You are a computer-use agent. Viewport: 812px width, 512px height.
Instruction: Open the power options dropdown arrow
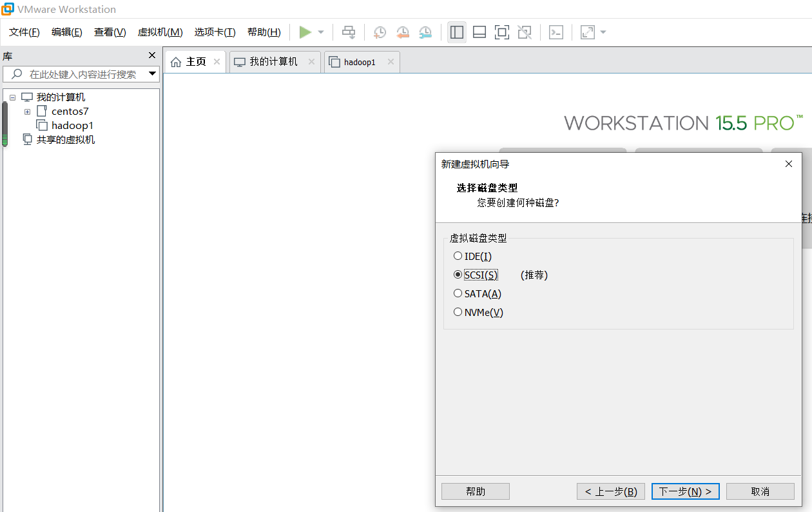point(321,32)
